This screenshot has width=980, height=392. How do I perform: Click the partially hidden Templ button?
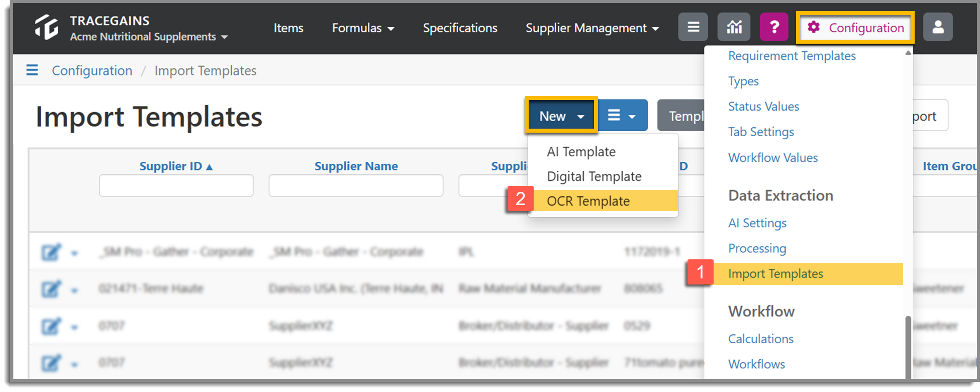681,116
